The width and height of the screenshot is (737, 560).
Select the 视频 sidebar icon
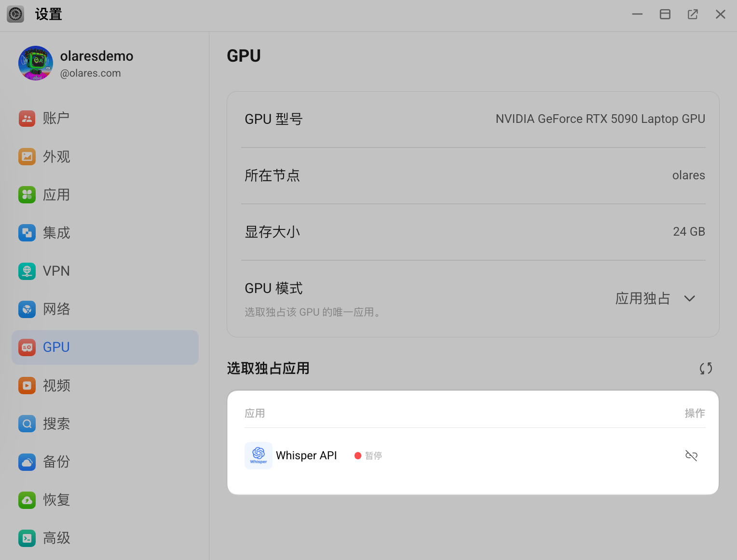point(56,386)
